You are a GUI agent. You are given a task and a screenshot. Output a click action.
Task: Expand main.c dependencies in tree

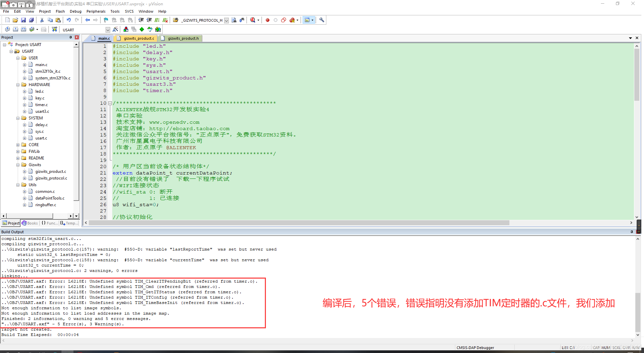[x=24, y=65]
